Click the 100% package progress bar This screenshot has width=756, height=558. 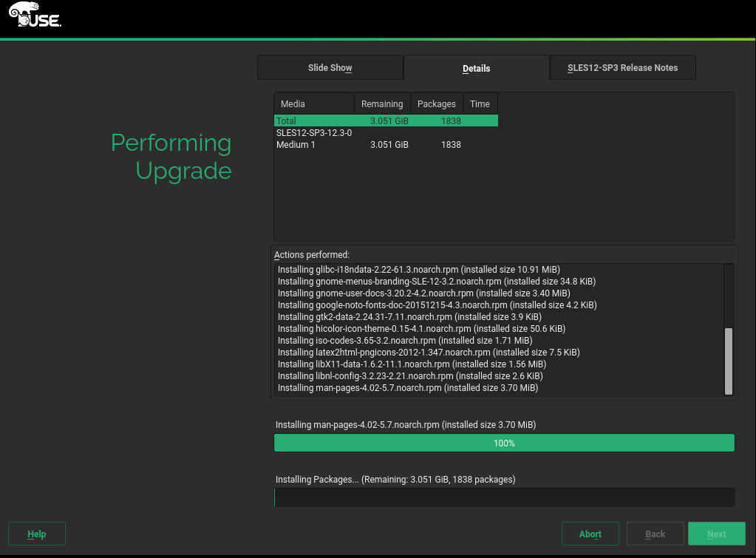click(504, 443)
